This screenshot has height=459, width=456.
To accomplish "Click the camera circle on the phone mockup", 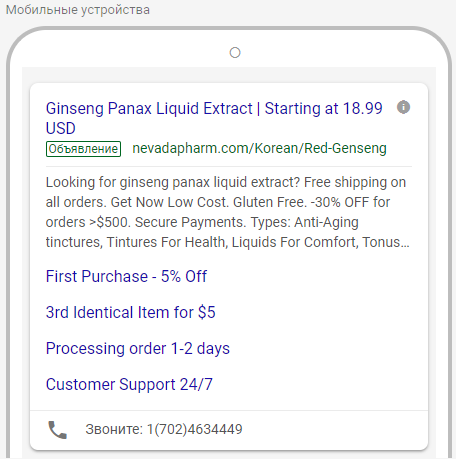I will click(x=235, y=53).
